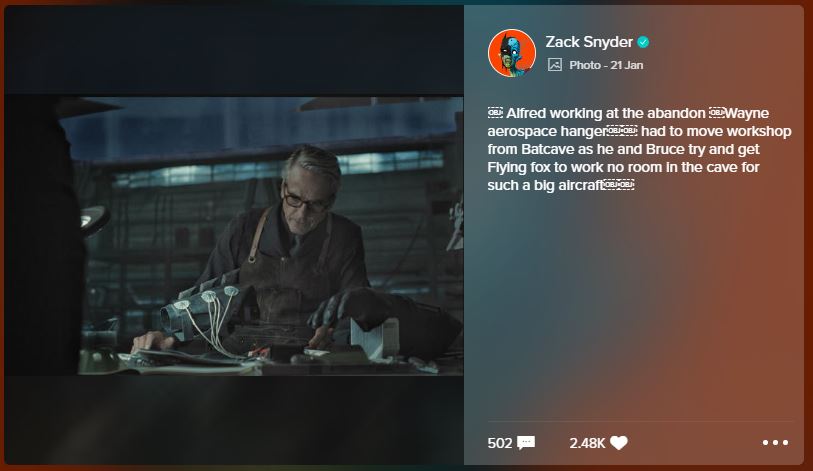Click the 2.48K likes count
This screenshot has width=813, height=471.
587,443
